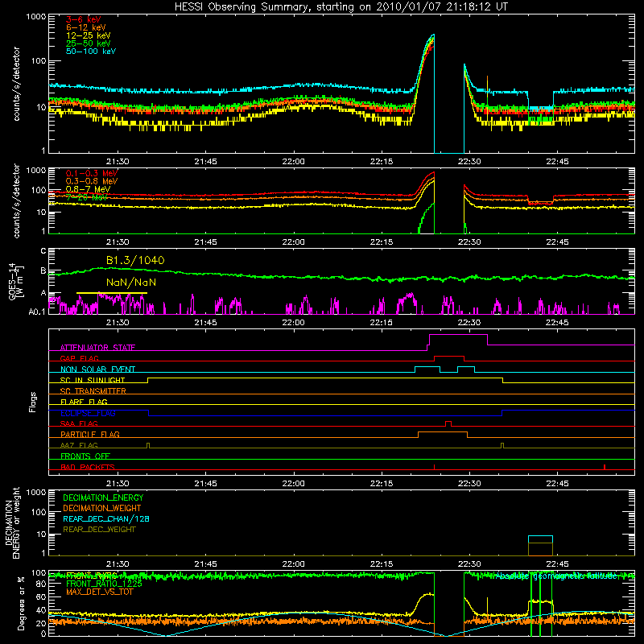Image resolution: width=644 pixels, height=644 pixels.
Task: Select the yellow flare interval bar
Action: tap(112, 293)
